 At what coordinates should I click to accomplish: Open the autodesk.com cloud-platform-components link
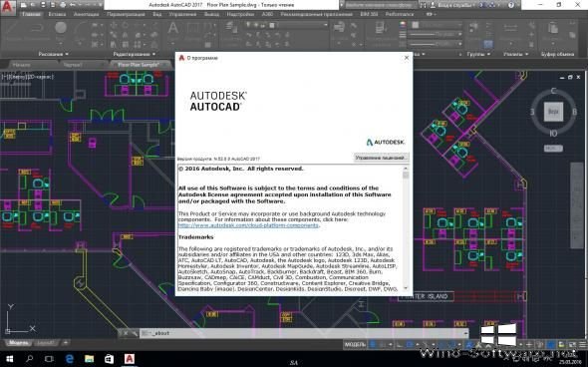[248, 225]
